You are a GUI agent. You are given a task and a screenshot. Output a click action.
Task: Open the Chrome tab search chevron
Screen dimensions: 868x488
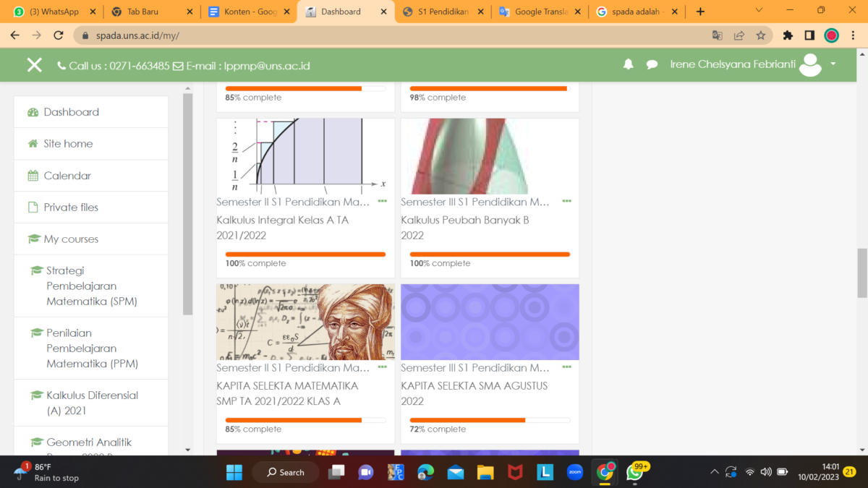758,12
